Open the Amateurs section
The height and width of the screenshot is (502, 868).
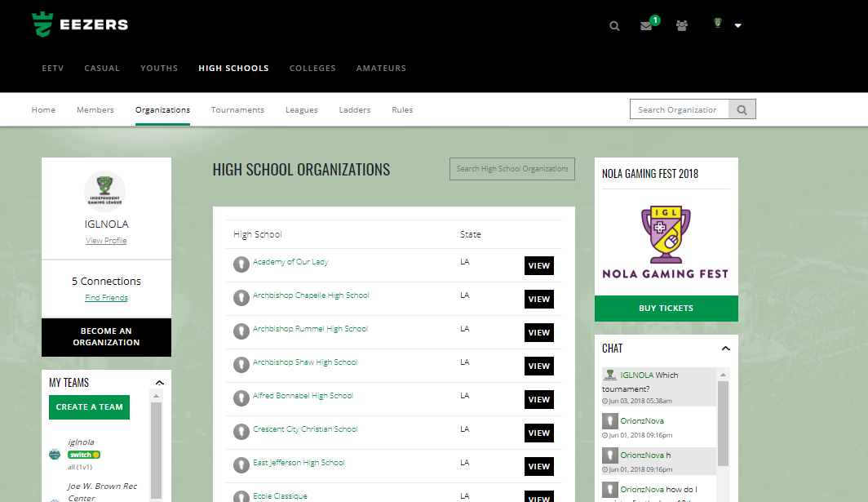point(382,68)
